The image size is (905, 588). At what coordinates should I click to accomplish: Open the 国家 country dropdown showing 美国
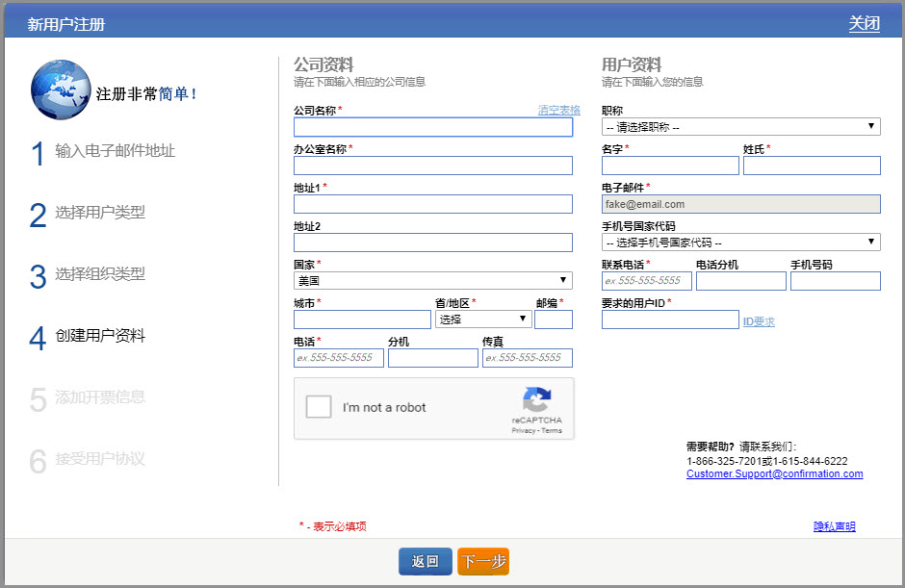tap(432, 280)
